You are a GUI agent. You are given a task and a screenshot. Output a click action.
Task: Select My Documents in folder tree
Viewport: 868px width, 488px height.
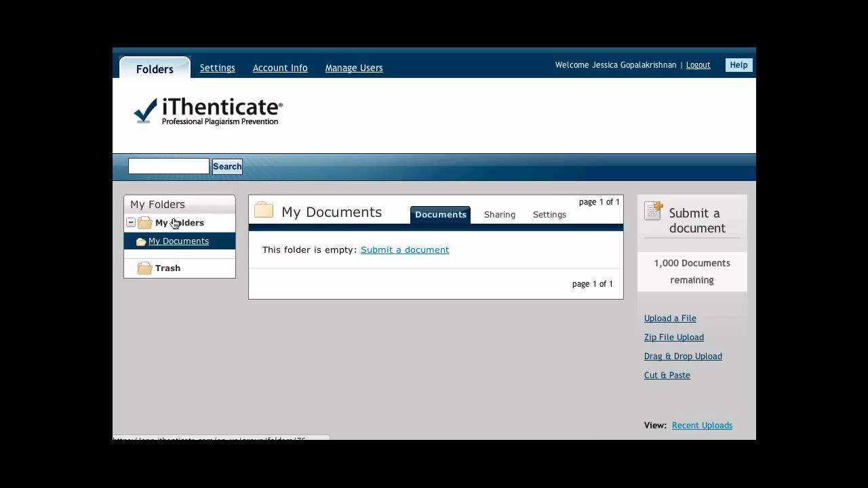coord(178,241)
